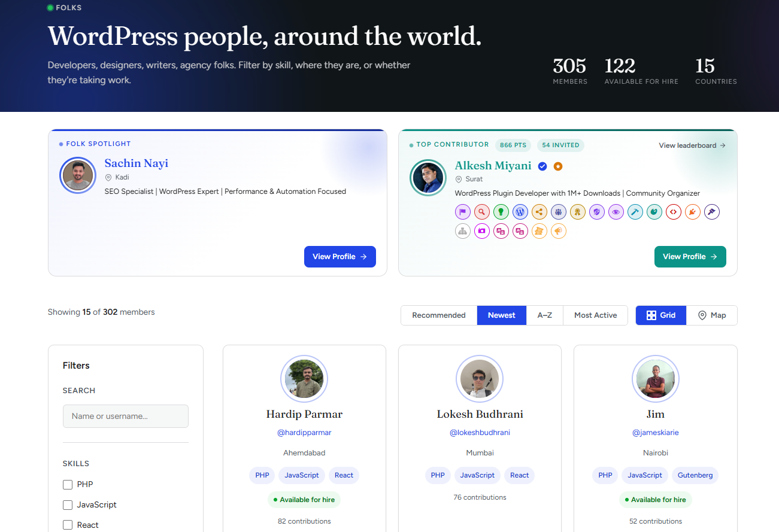Click the '54 INVITED' pill

pos(560,145)
